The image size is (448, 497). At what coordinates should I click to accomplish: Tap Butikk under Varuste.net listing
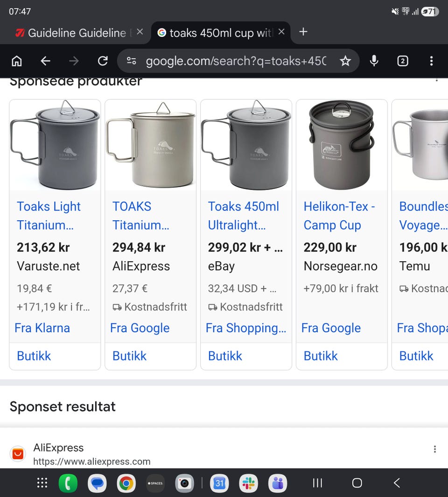34,356
